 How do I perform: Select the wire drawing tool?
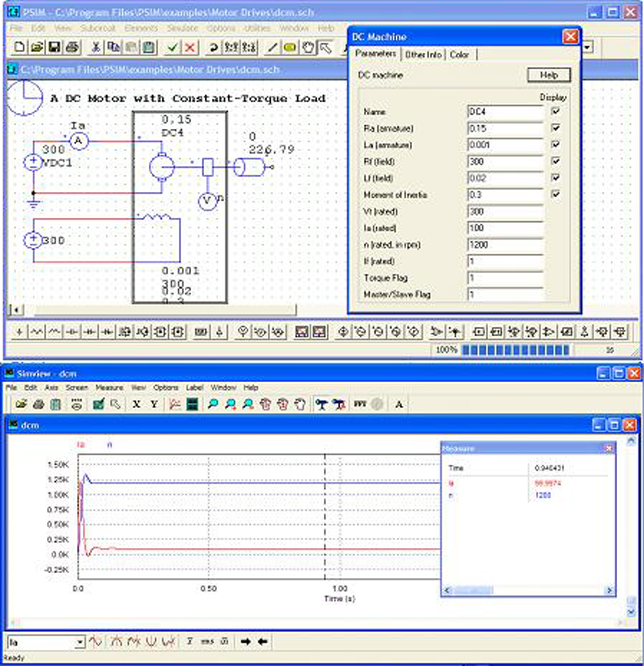(x=272, y=47)
